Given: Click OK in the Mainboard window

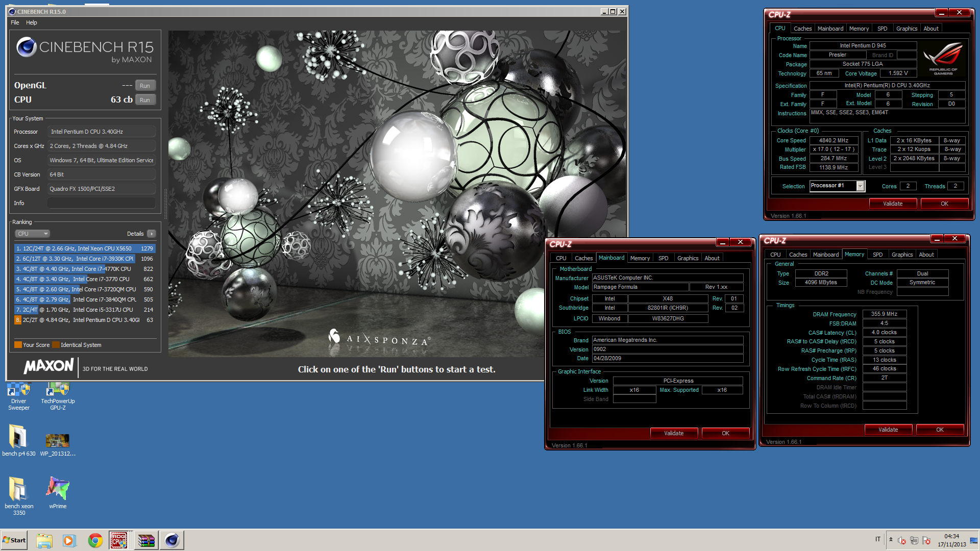Looking at the screenshot, I should click(x=725, y=433).
